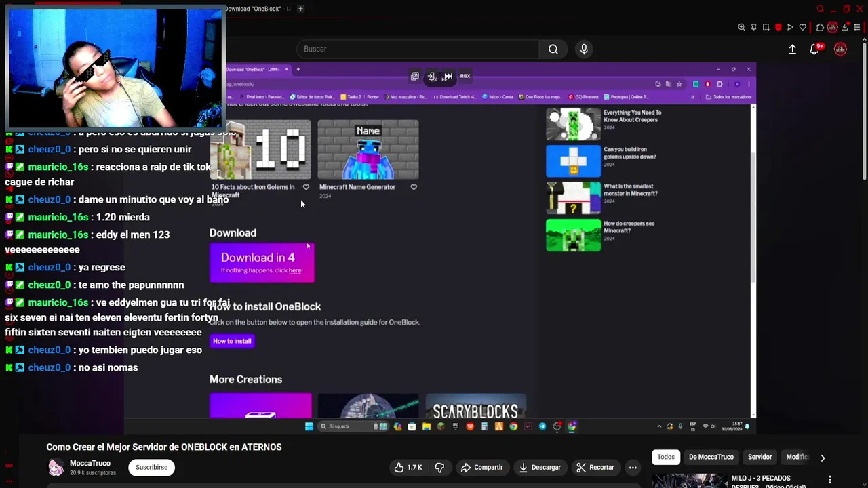
Task: Select the Modific... filter chip
Action: 797,457
